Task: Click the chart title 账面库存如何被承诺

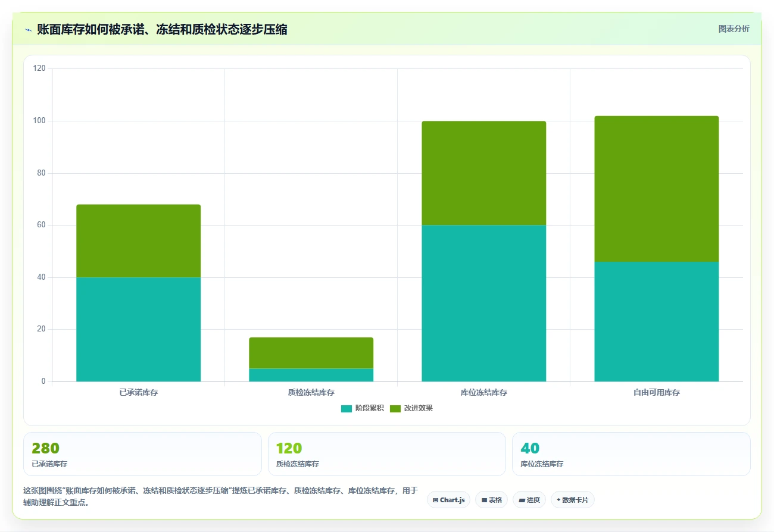Action: [x=162, y=30]
